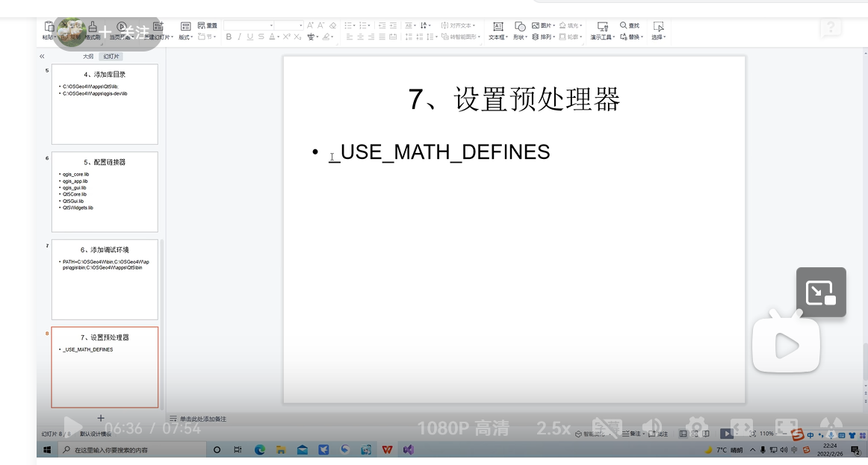This screenshot has width=868, height=465.
Task: Decrease paragraph indent
Action: click(x=382, y=25)
